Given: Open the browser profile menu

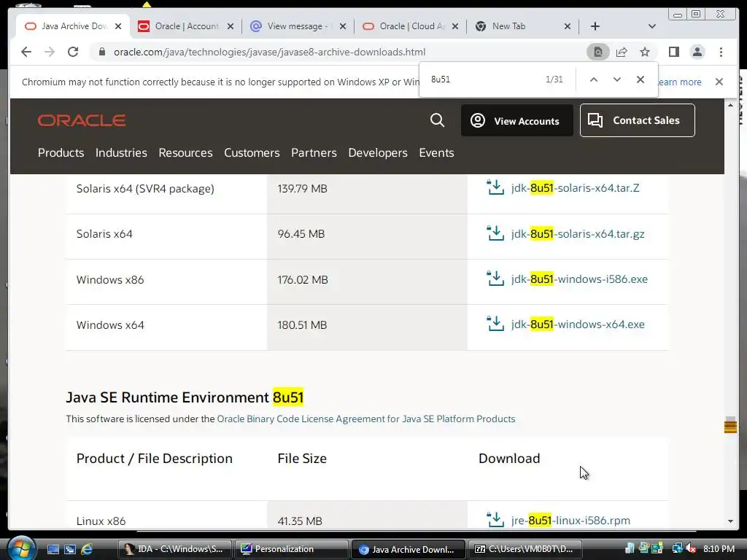Looking at the screenshot, I should pos(697,52).
